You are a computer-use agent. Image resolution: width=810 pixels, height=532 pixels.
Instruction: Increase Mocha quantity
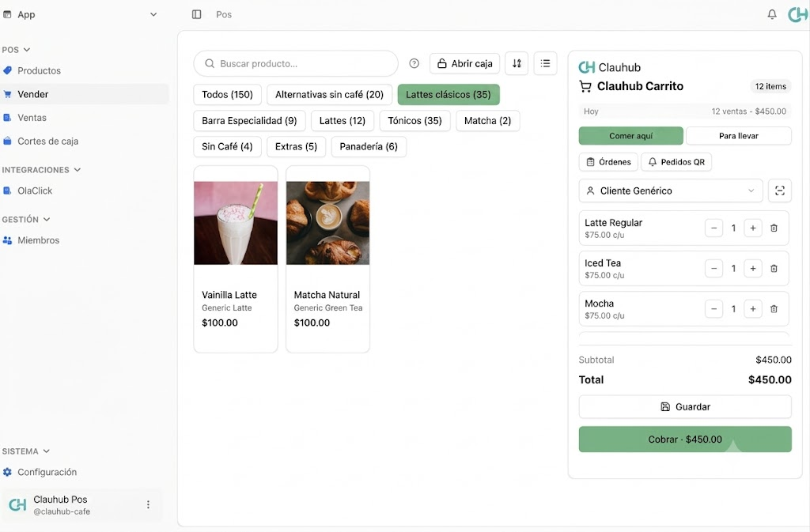point(753,308)
